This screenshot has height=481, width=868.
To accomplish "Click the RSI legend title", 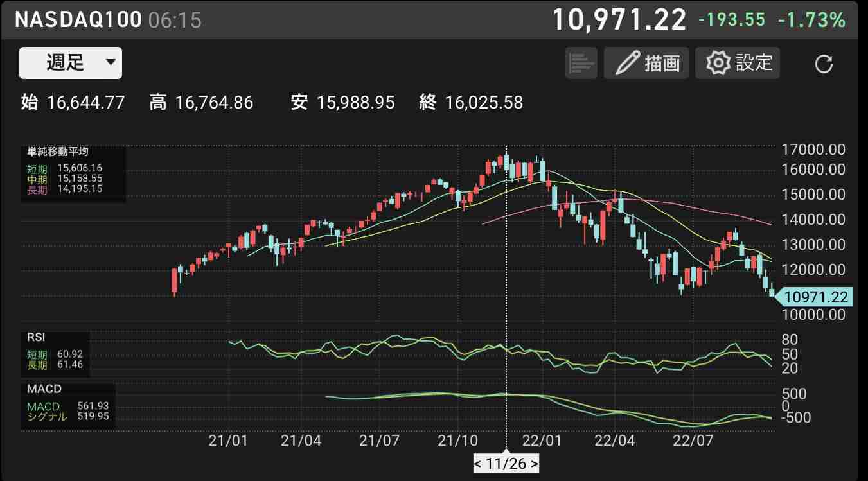I will click(x=36, y=337).
